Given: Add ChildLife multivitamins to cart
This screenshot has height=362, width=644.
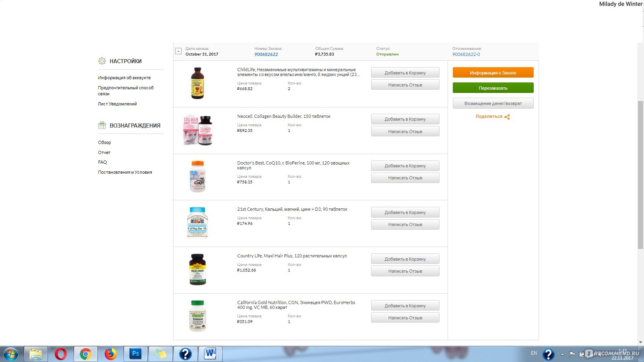Looking at the screenshot, I should click(x=405, y=73).
